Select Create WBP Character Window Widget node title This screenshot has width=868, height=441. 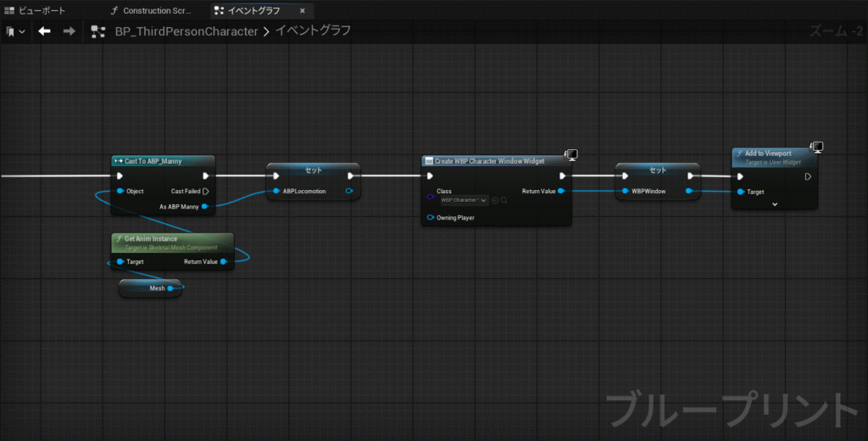[489, 161]
